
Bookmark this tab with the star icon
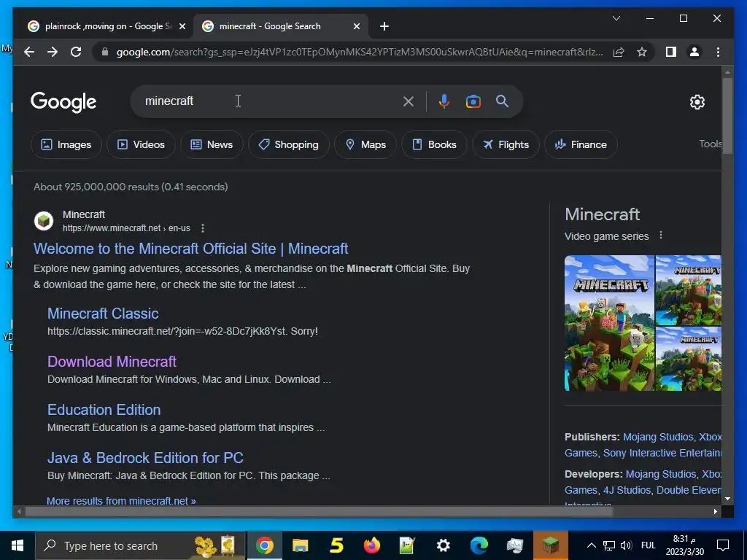642,52
